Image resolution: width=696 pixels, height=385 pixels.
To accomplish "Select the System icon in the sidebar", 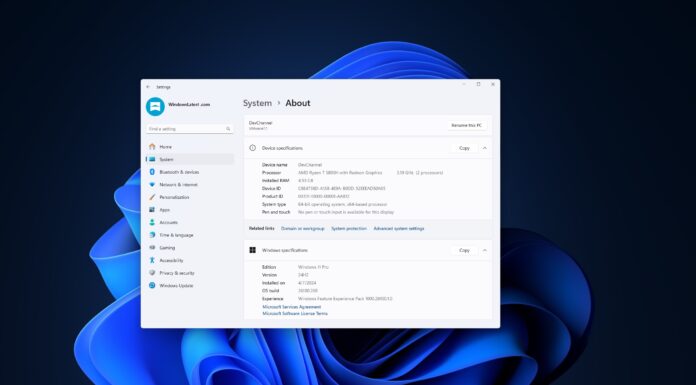I will click(152, 159).
